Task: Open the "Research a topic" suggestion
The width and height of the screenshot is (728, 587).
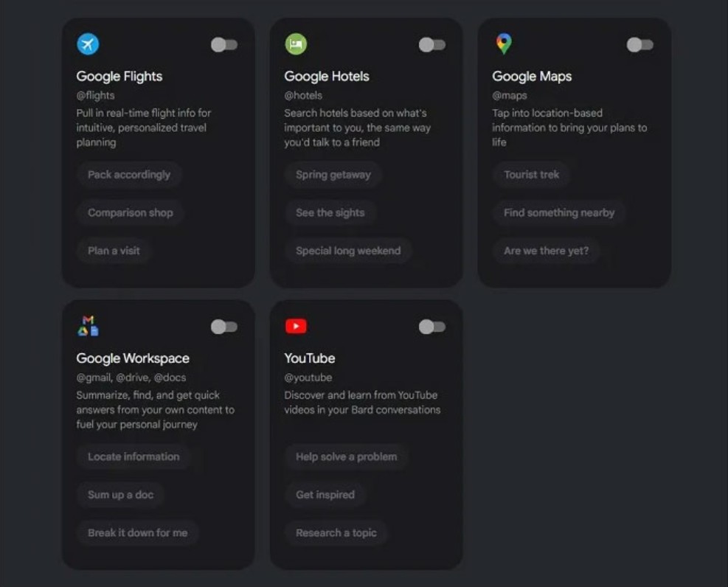Action: [336, 532]
